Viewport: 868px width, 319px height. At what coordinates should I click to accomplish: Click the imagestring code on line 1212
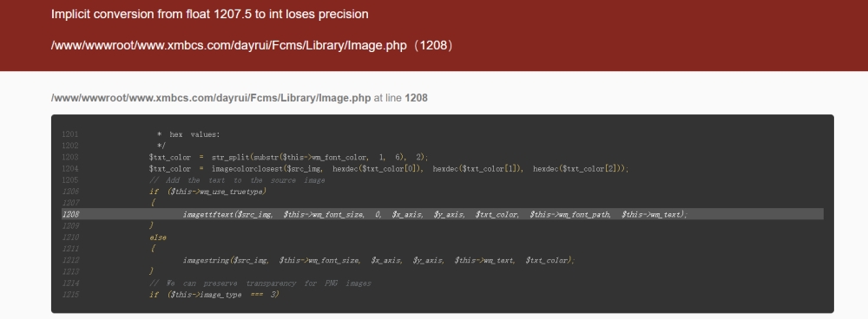point(378,260)
